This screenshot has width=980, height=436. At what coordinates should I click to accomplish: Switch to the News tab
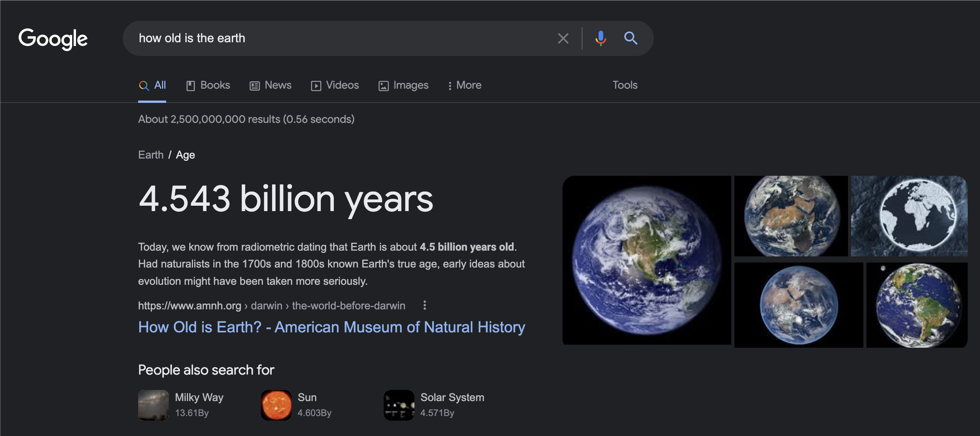[x=271, y=85]
